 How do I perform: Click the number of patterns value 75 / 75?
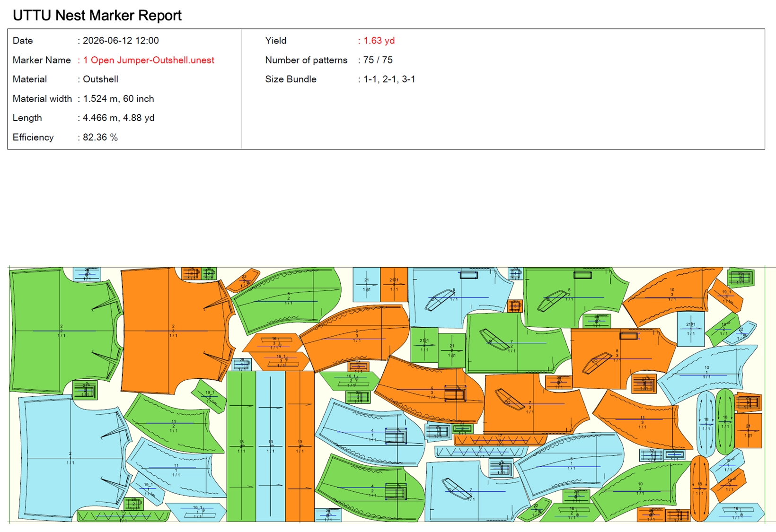378,60
